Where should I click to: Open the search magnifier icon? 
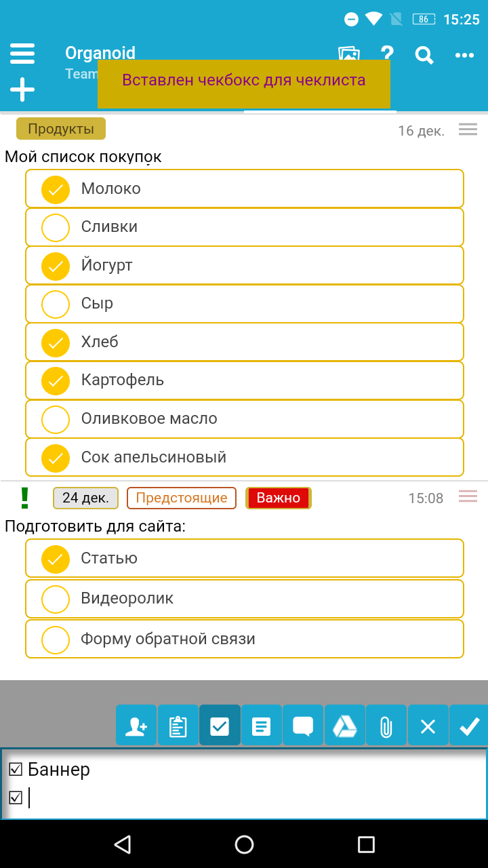pos(424,55)
